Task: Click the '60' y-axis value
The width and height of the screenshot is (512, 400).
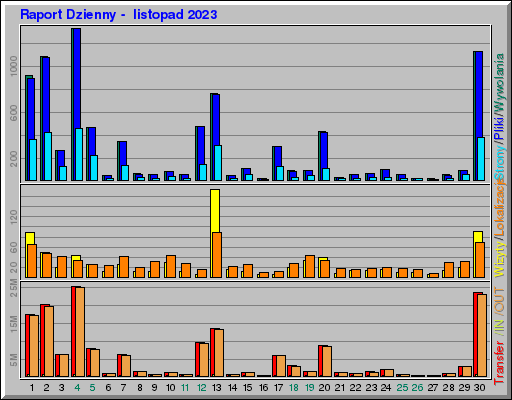Action: pos(14,248)
